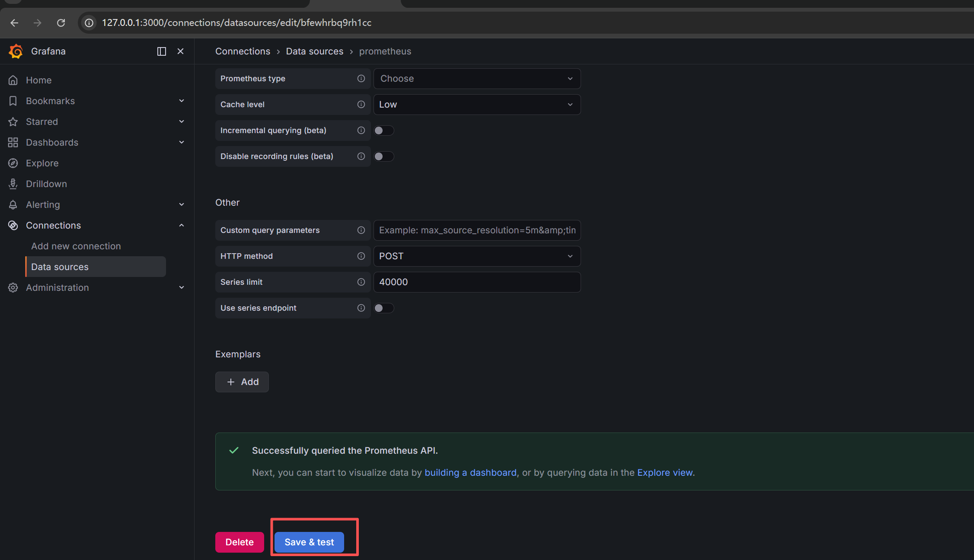Click info icon next to Series limit
The width and height of the screenshot is (974, 560).
coord(361,282)
